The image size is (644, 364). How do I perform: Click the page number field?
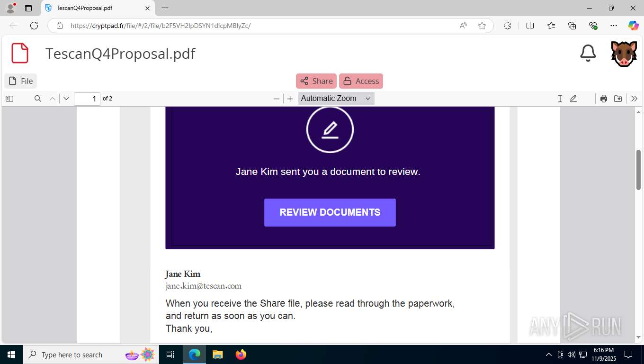(x=87, y=99)
